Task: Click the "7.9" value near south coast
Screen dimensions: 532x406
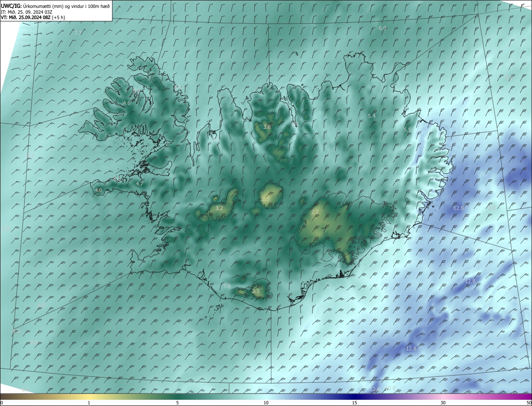Action: (227, 286)
